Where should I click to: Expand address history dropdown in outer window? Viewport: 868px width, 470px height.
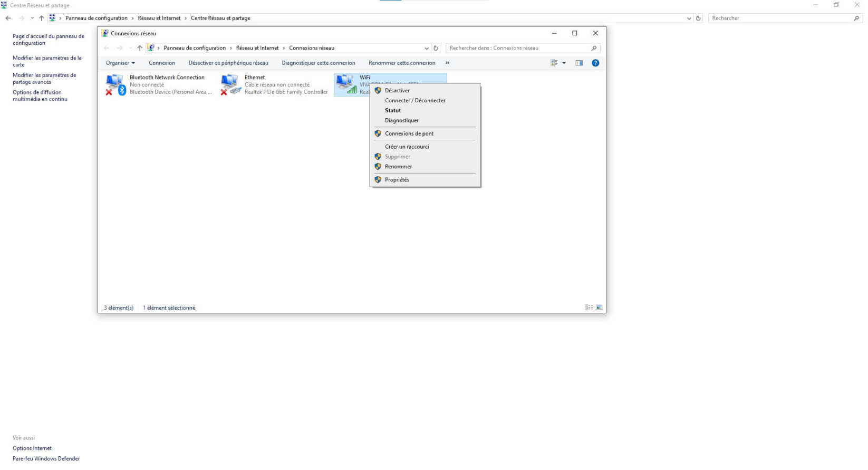coord(689,18)
